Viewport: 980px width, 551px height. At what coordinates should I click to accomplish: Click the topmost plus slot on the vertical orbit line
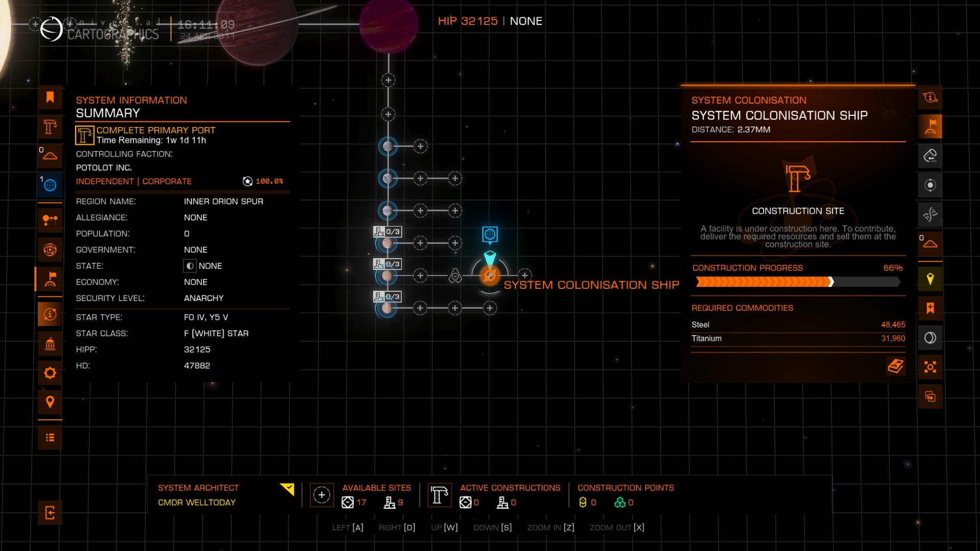coord(388,80)
